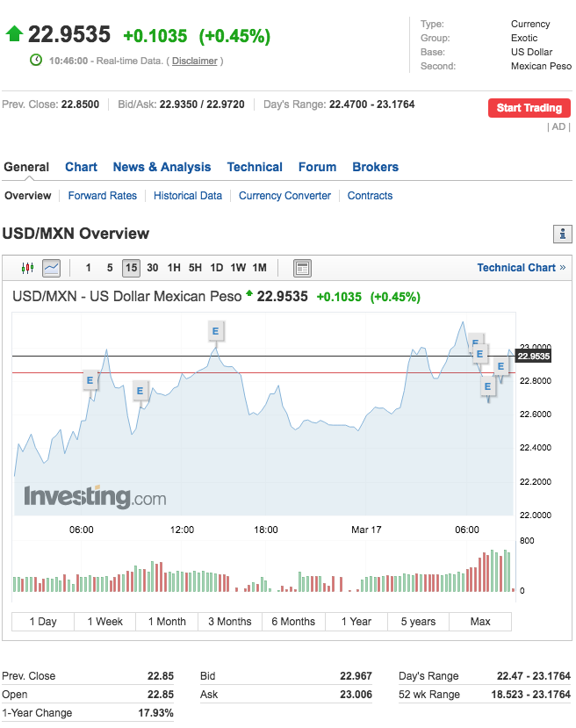This screenshot has width=576, height=728.
Task: Go to the Brokers tab
Action: coord(375,167)
